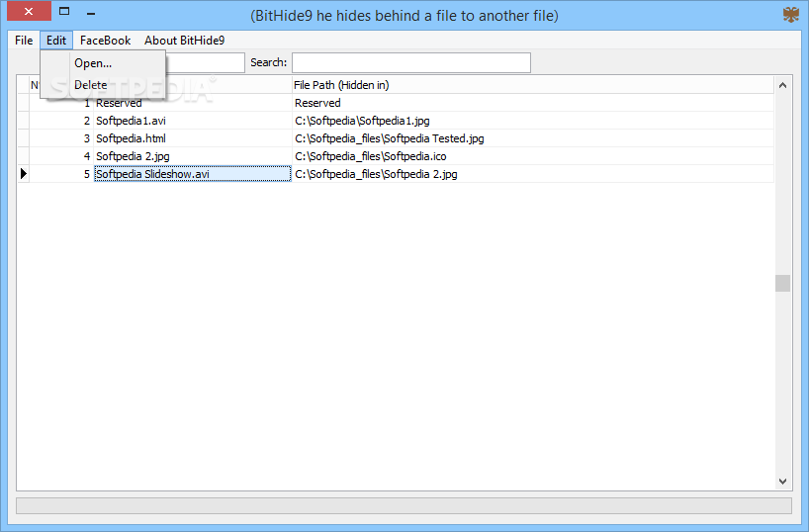The width and height of the screenshot is (809, 532).
Task: Click the number 2 cell for Softpedia1.avi
Action: [61, 121]
